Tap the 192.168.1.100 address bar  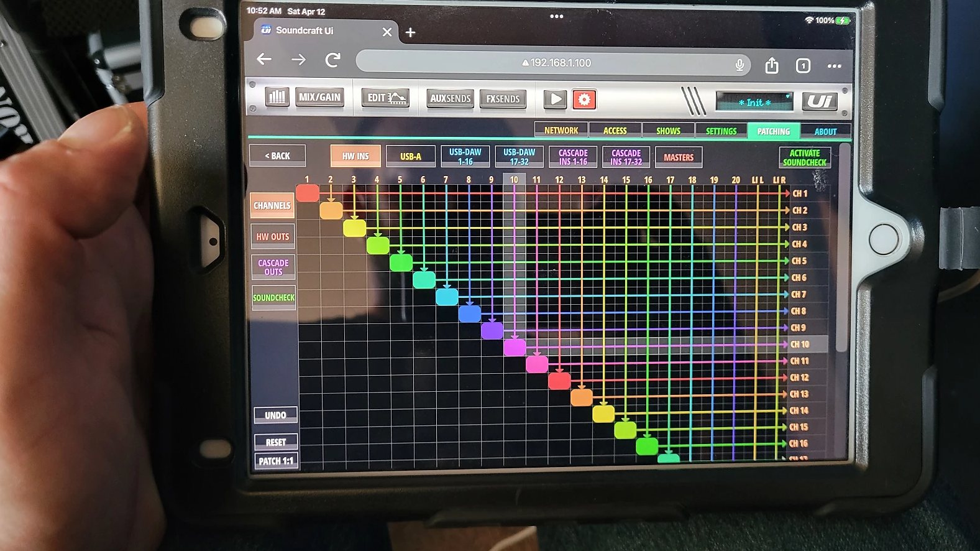click(553, 63)
